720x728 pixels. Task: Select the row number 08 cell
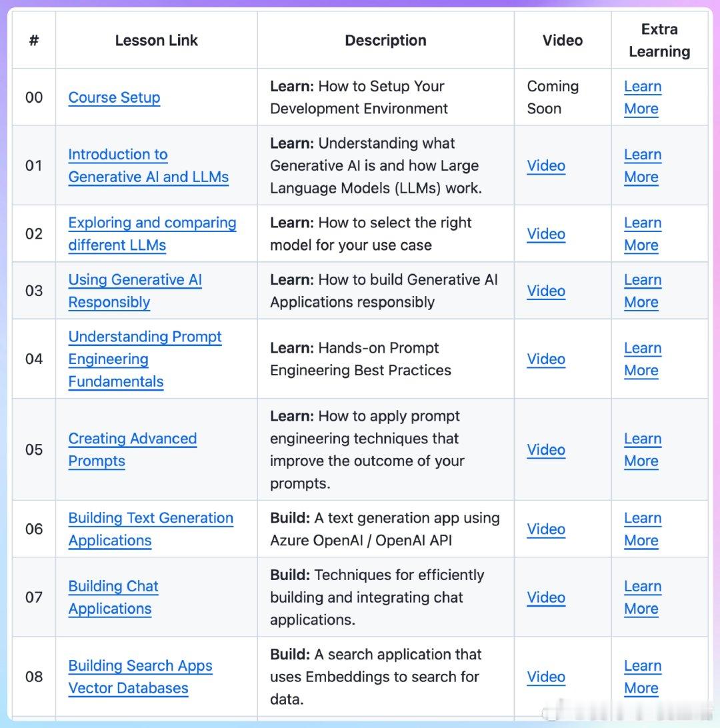[x=34, y=677]
